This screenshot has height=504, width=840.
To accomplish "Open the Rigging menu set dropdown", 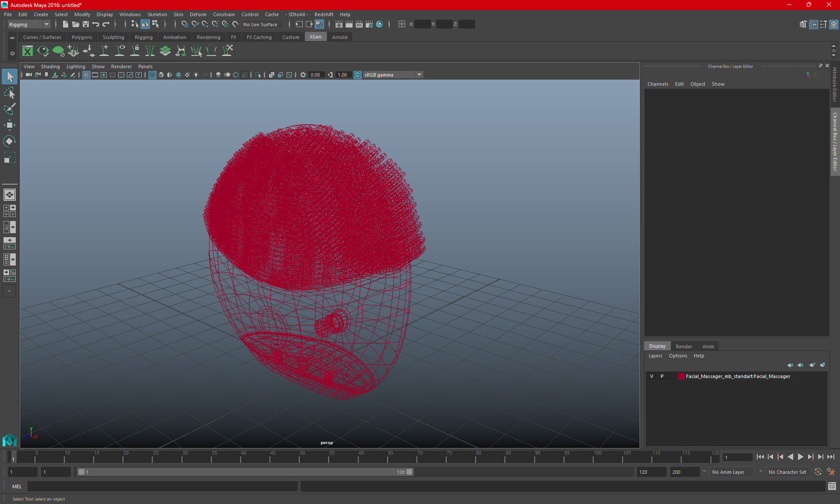I will (x=29, y=24).
